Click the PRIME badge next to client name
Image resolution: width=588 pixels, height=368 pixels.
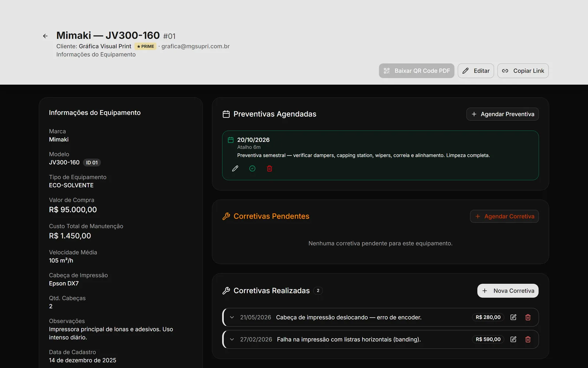[x=146, y=46]
